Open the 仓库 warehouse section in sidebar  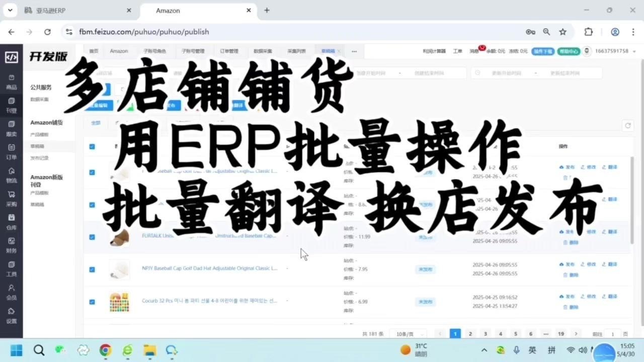tap(11, 222)
